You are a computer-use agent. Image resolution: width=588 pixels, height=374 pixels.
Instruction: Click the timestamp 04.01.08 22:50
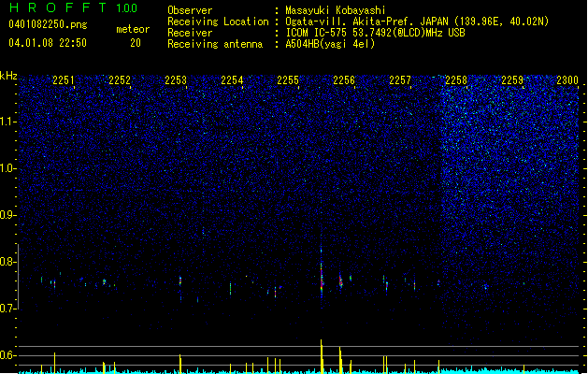coord(48,43)
